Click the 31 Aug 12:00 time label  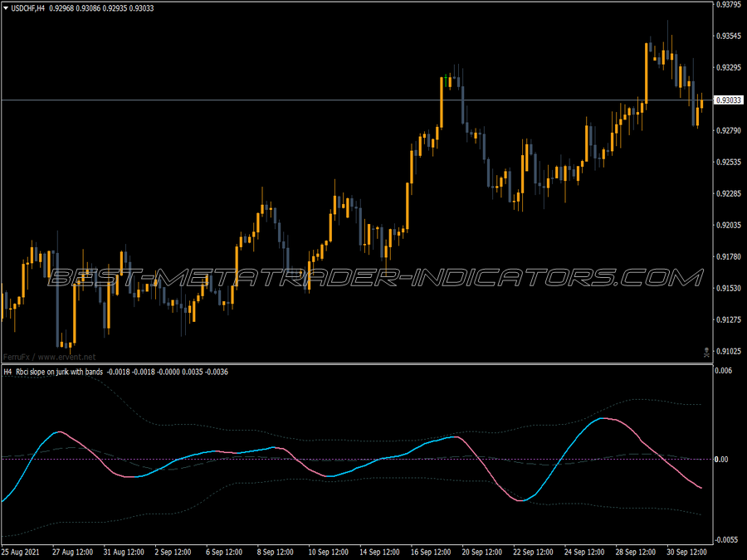point(124,553)
